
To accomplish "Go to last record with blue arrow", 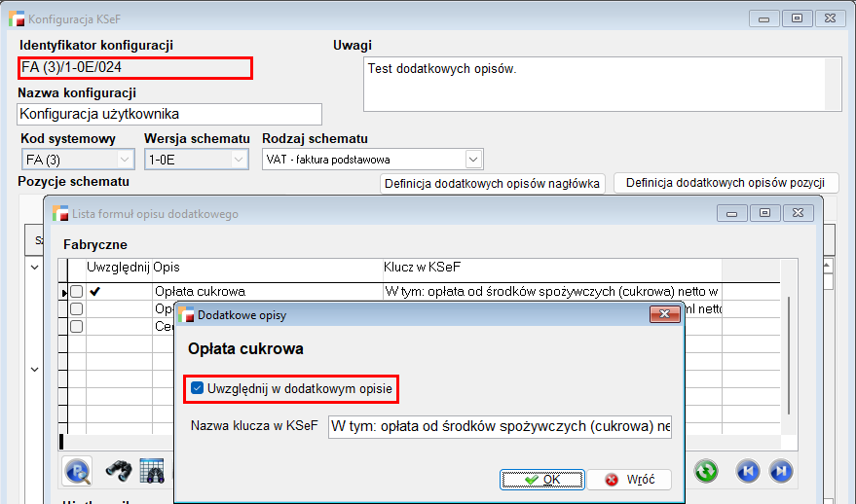I will click(780, 471).
